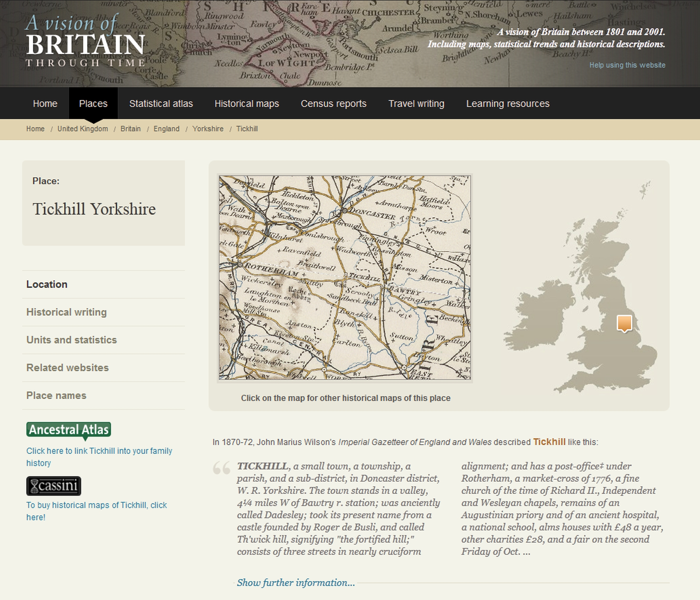Follow link to buy historical maps of Tickhill
The width and height of the screenshot is (700, 600).
click(x=97, y=511)
